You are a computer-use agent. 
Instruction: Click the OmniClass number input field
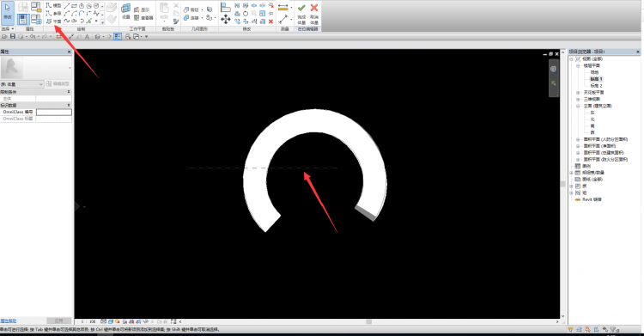[x=54, y=112]
